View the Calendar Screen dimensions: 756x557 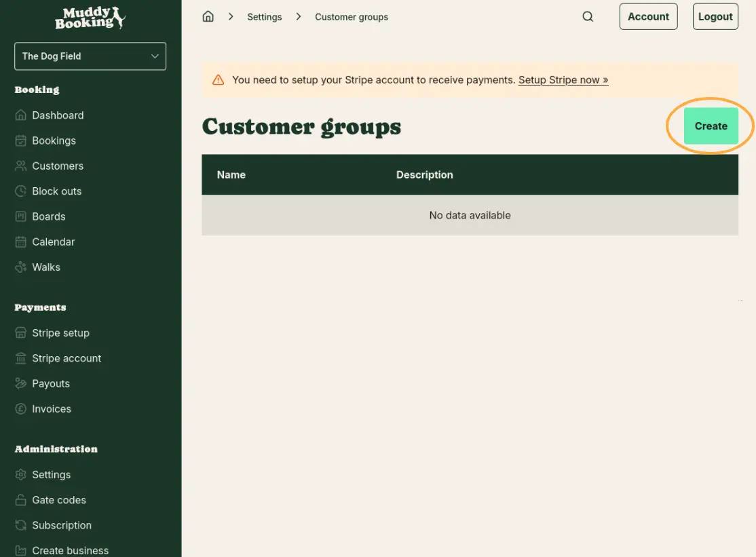[x=53, y=242]
